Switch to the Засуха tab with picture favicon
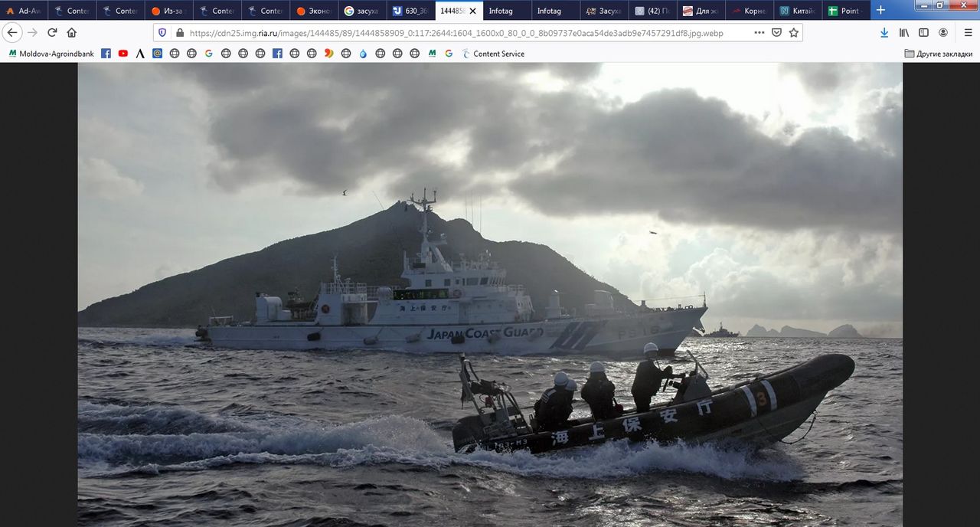The image size is (980, 527). click(x=603, y=11)
